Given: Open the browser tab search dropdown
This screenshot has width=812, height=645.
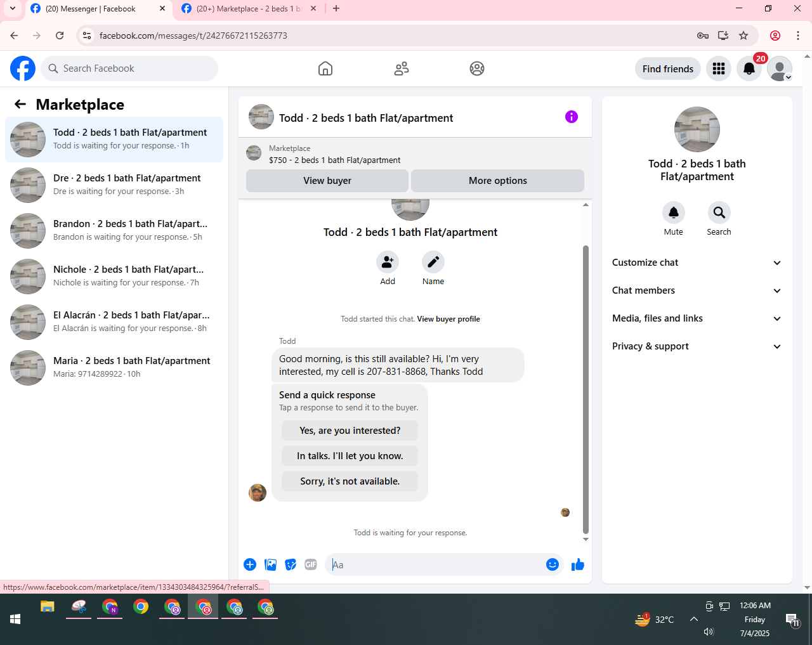Looking at the screenshot, I should (x=12, y=9).
